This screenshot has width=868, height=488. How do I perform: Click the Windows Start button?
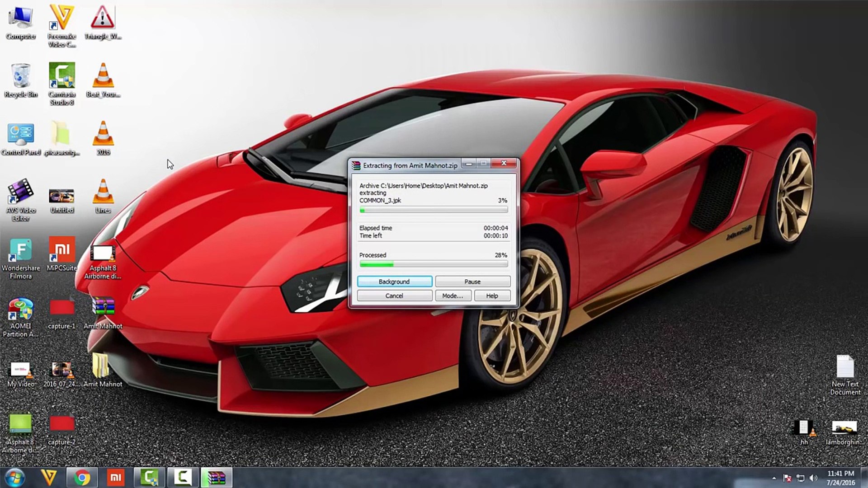14,478
